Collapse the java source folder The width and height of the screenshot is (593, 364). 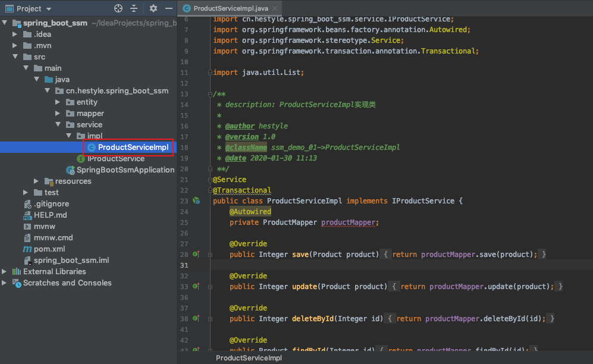(37, 79)
